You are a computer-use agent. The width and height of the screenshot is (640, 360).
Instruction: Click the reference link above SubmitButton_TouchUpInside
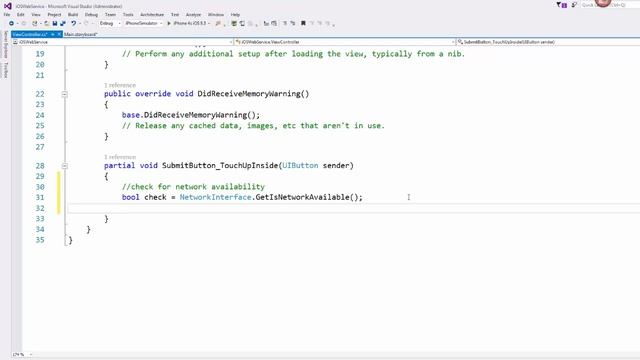click(120, 157)
